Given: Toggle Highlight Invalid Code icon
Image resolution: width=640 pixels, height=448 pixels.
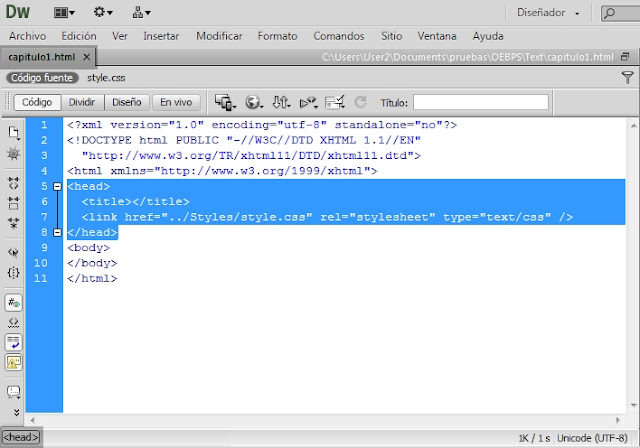Looking at the screenshot, I should click(13, 323).
